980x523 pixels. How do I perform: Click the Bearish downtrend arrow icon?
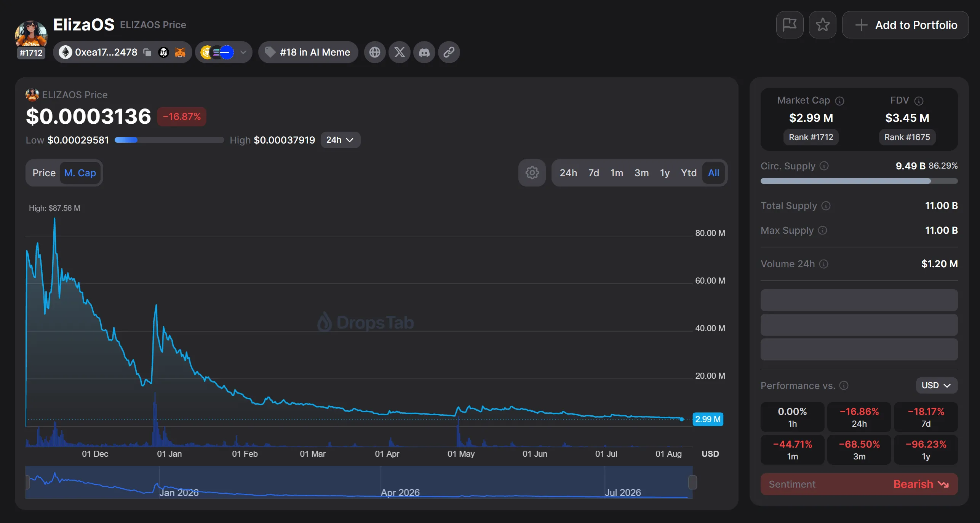(943, 484)
